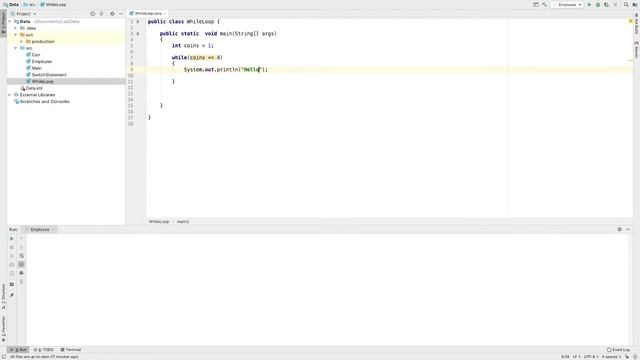The image size is (640, 360).
Task: Open the Favorites side tab
Action: point(3,329)
